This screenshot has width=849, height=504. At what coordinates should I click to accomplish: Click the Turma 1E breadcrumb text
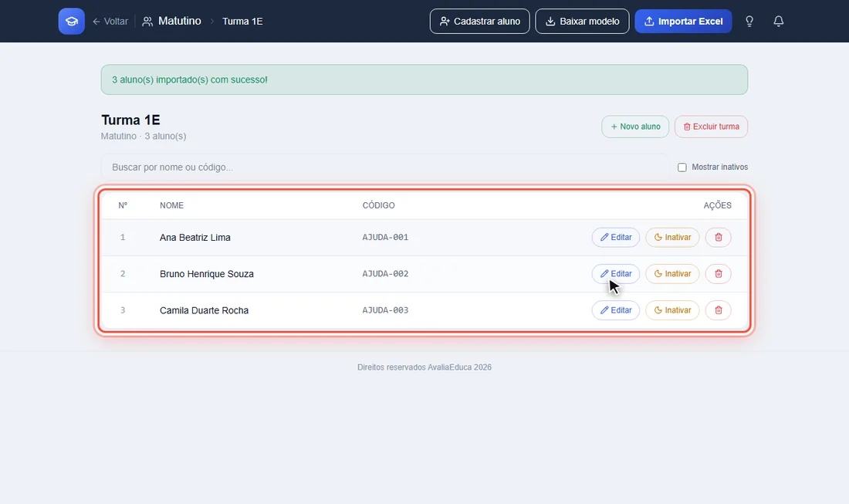[242, 21]
